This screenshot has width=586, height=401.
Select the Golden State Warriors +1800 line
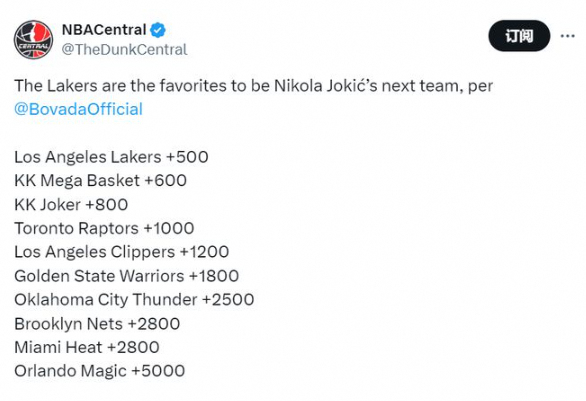127,276
